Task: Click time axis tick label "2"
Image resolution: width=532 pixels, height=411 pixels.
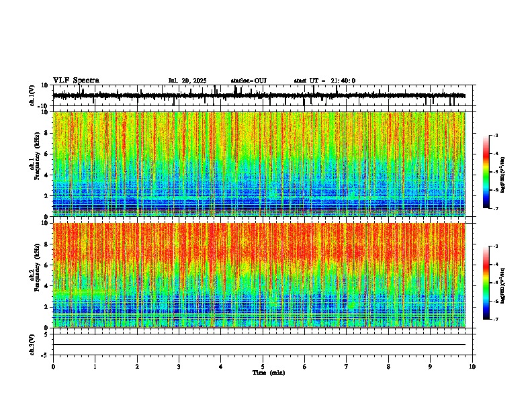Action: click(137, 367)
